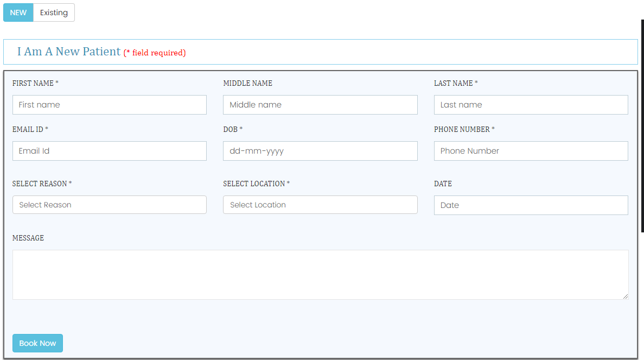Grab the message box resize handle
Image resolution: width=644 pixels, height=360 pixels.
626,296
